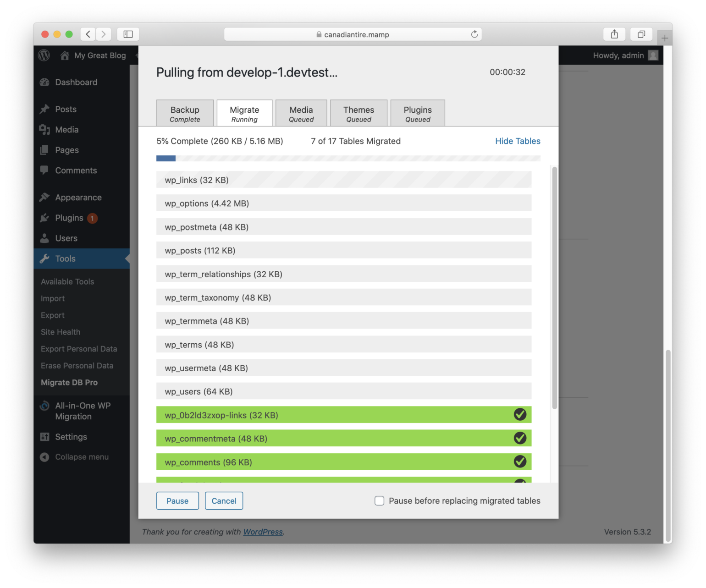Select the Backup Complete tab
706x588 pixels.
coord(185,113)
